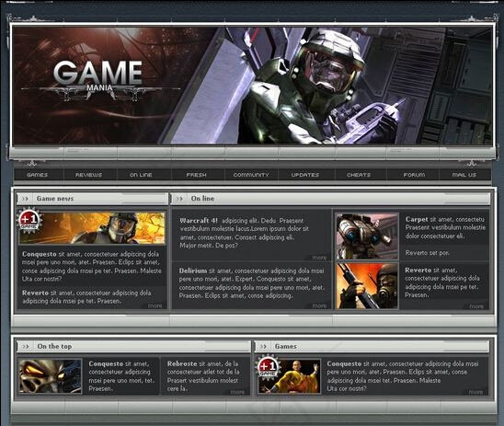Click the double-arrow icon beside Games header
The image size is (504, 426).
(x=263, y=347)
